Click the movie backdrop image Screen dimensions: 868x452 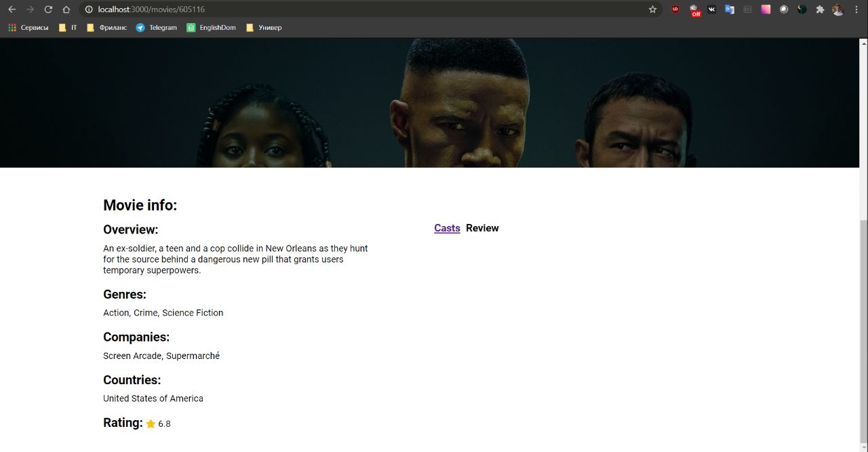coord(429,102)
